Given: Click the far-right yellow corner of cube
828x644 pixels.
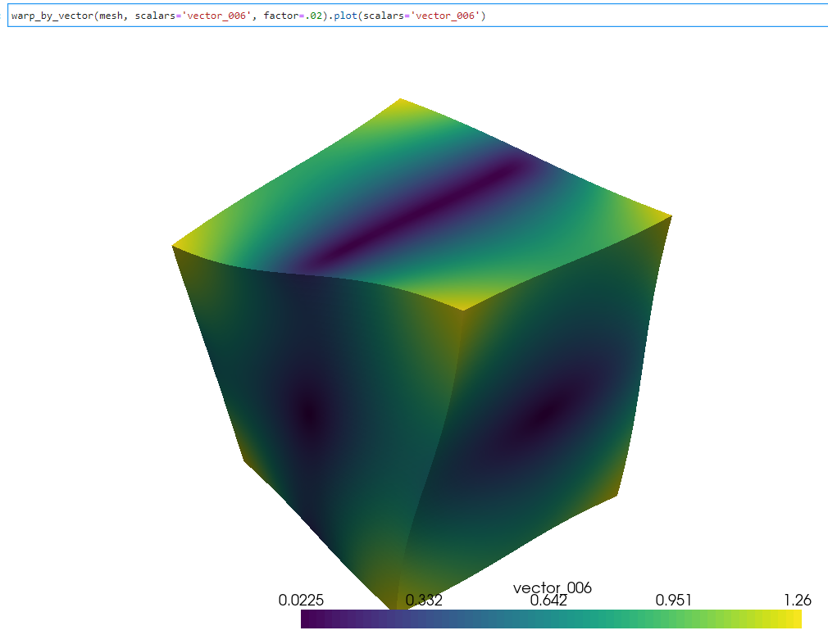Looking at the screenshot, I should 666,218.
